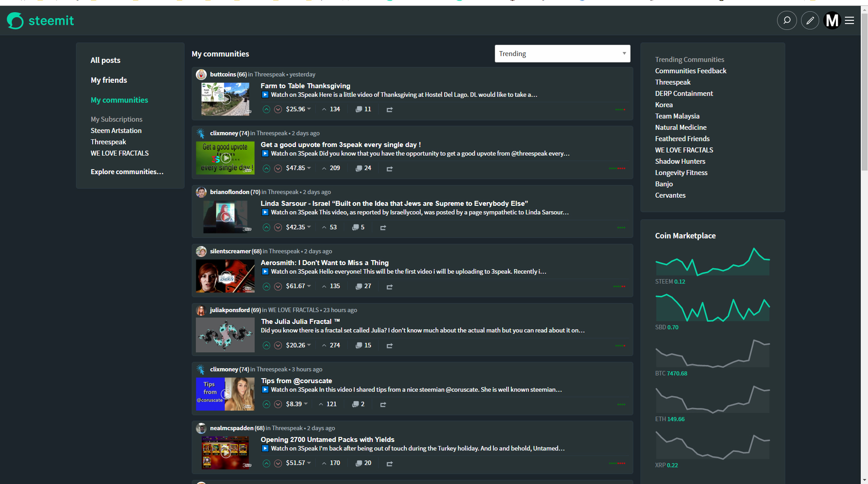868x484 pixels.
Task: Downvote the Get a good upvote post
Action: pyautogui.click(x=278, y=168)
